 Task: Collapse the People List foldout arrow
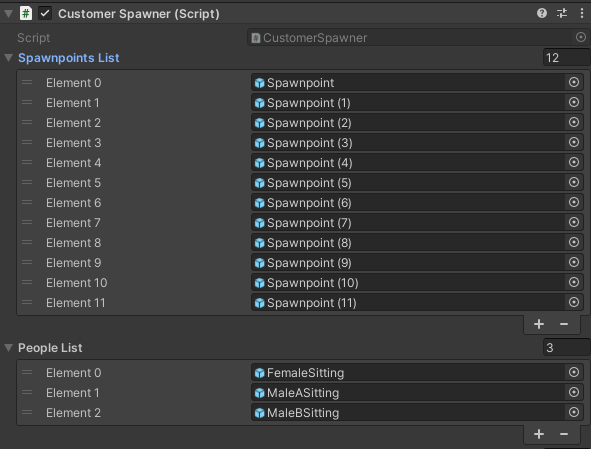click(8, 348)
